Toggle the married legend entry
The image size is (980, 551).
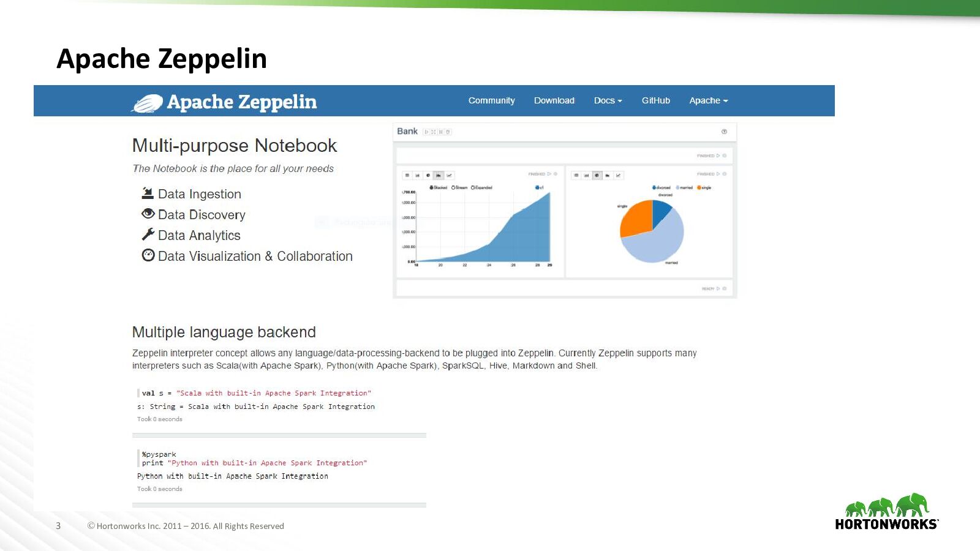[684, 187]
